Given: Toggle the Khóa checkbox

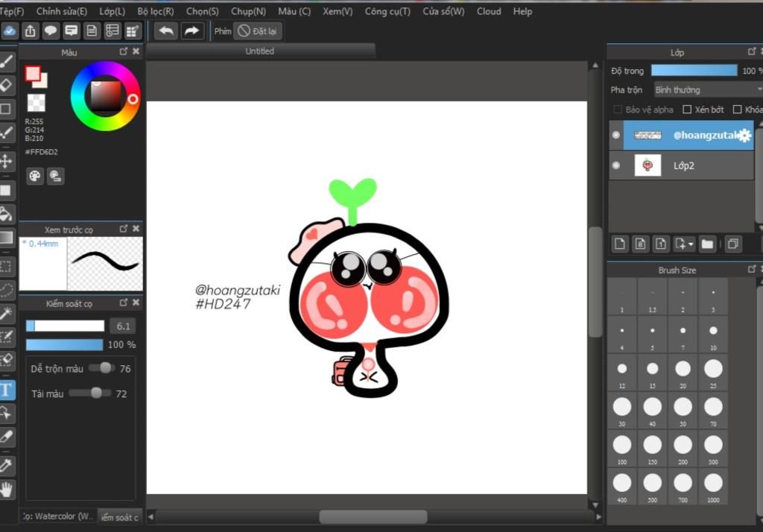Looking at the screenshot, I should pyautogui.click(x=737, y=110).
